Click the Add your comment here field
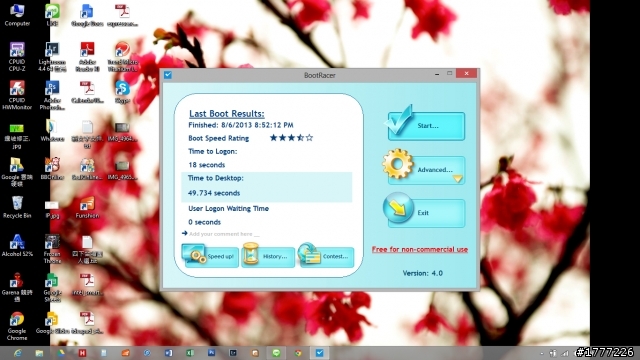Image resolution: width=640 pixels, height=360 pixels. coord(224,234)
